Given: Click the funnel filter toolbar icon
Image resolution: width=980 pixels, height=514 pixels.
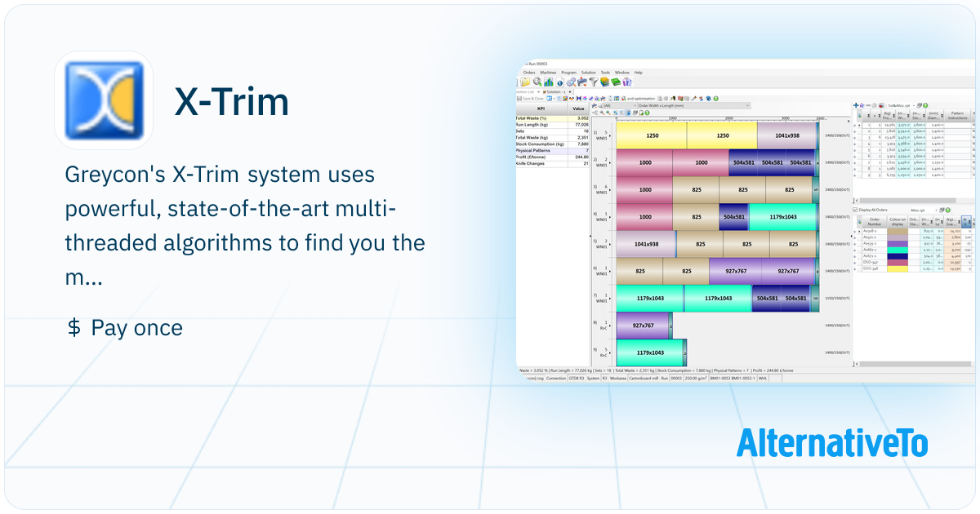Looking at the screenshot, I should pos(594,82).
